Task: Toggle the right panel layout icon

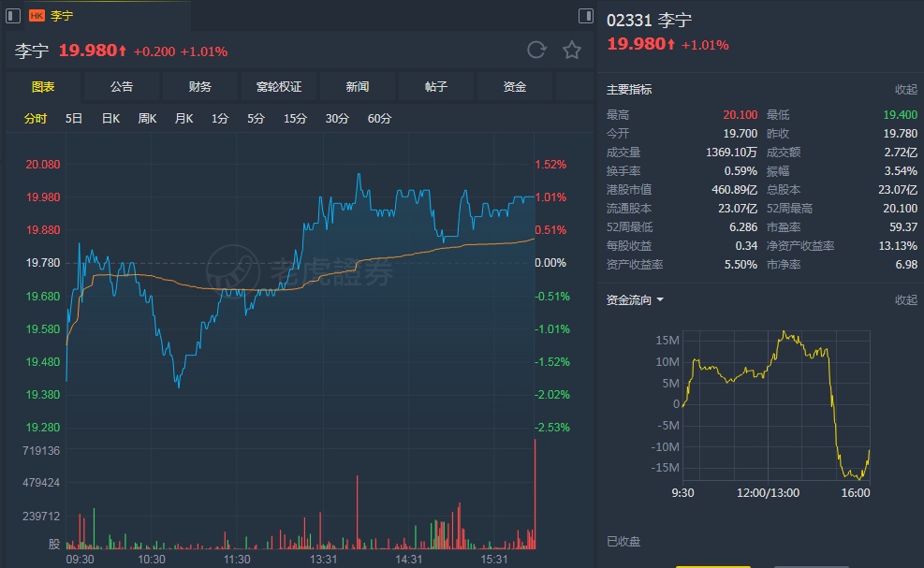Action: point(586,16)
